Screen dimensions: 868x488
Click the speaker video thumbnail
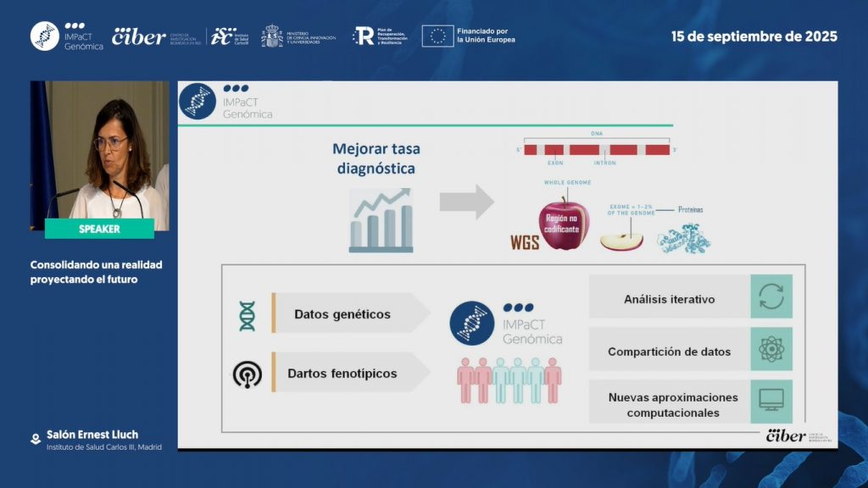[x=99, y=150]
